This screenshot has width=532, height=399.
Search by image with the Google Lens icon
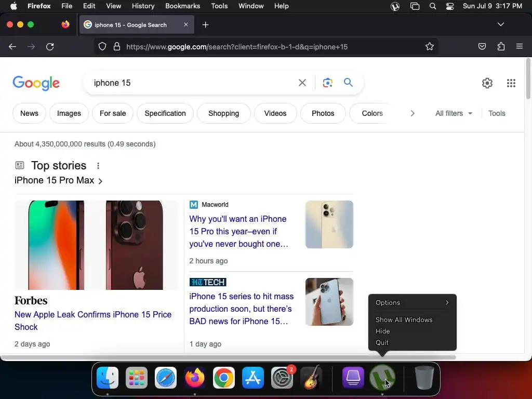(x=328, y=83)
